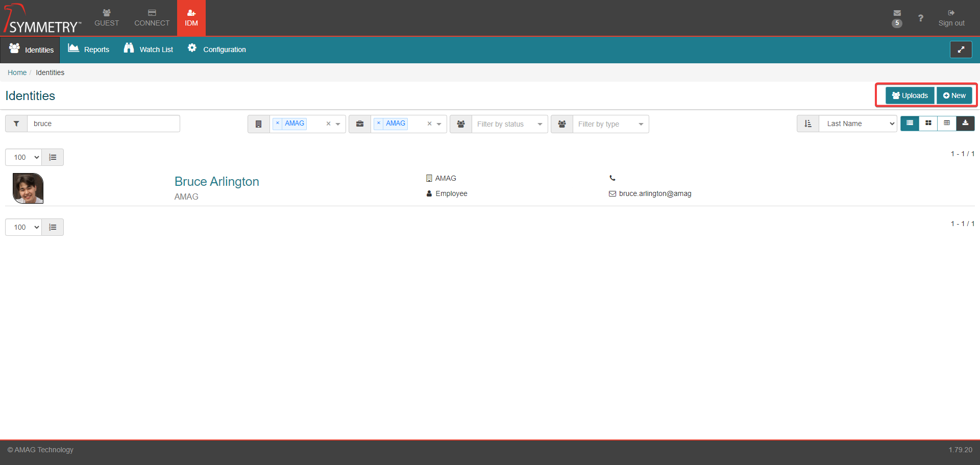Remove the AMAG tag in briefcase filter
Screen dimensions: 980x465
[379, 123]
